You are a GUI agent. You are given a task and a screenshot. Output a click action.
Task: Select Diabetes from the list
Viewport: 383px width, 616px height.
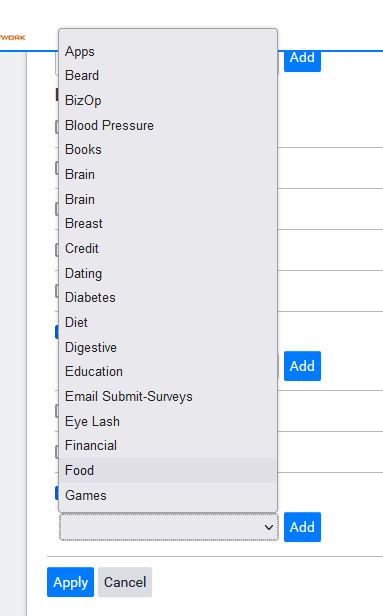click(x=168, y=297)
